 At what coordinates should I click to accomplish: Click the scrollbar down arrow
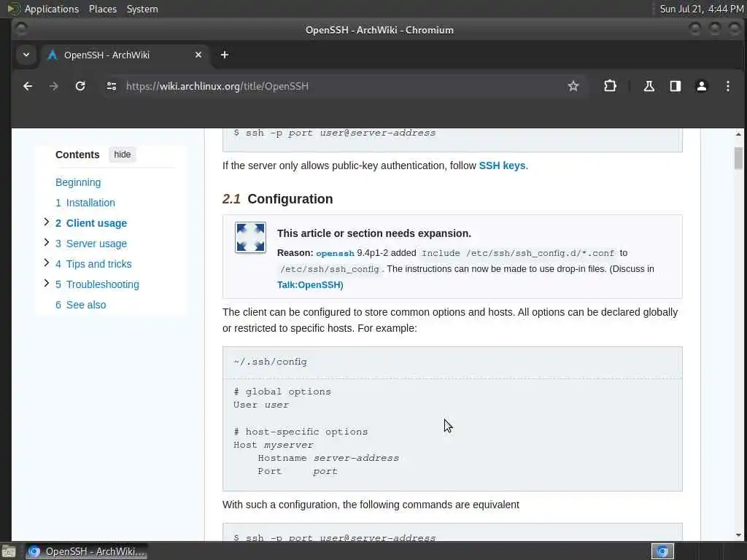(x=738, y=535)
